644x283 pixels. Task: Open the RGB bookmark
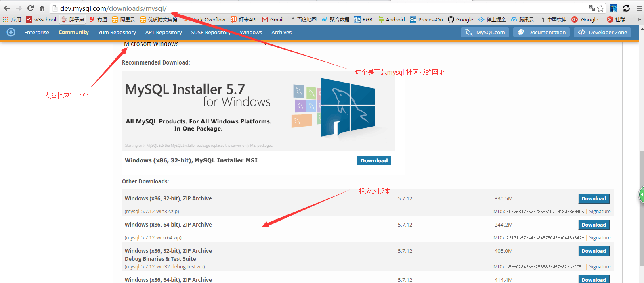click(363, 19)
